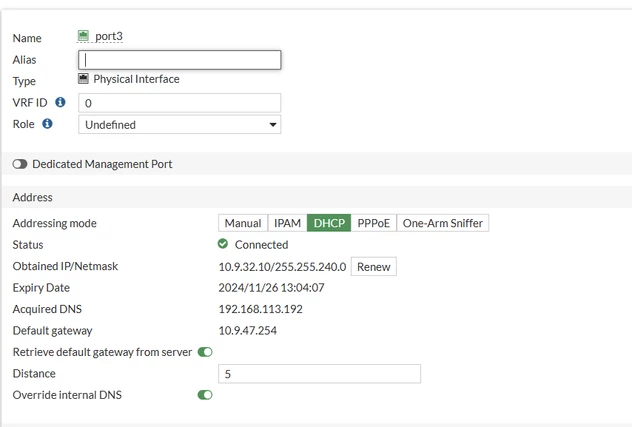Open the Role dropdown showing Undefined
Screen dimensions: 632x427
coord(179,125)
